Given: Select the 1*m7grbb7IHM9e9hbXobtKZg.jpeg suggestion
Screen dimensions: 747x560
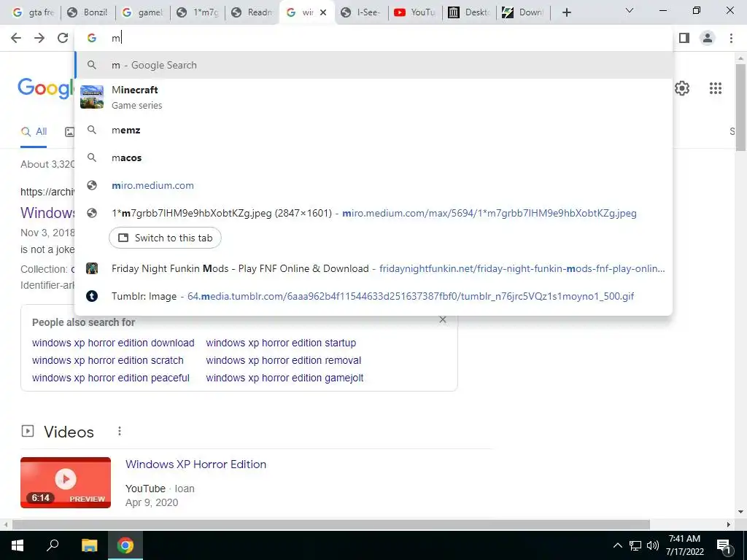Looking at the screenshot, I should tap(373, 213).
